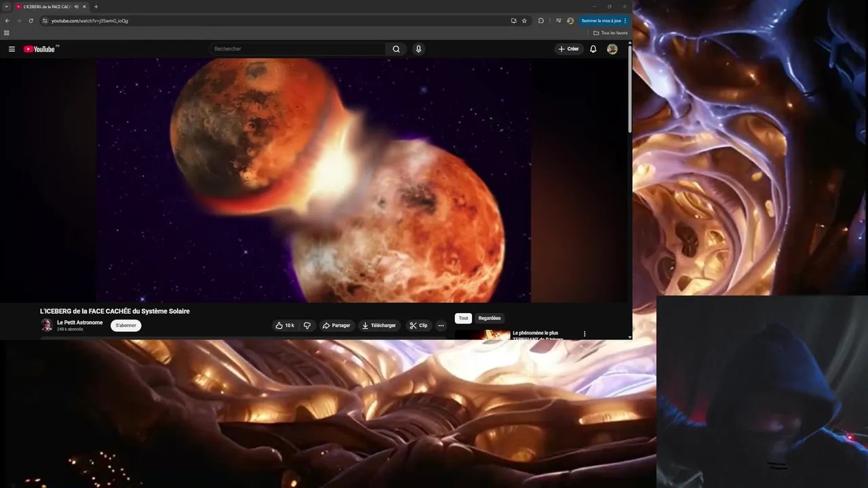Image resolution: width=868 pixels, height=488 pixels.
Task: Click the video player to pause playback
Action: coord(314,180)
